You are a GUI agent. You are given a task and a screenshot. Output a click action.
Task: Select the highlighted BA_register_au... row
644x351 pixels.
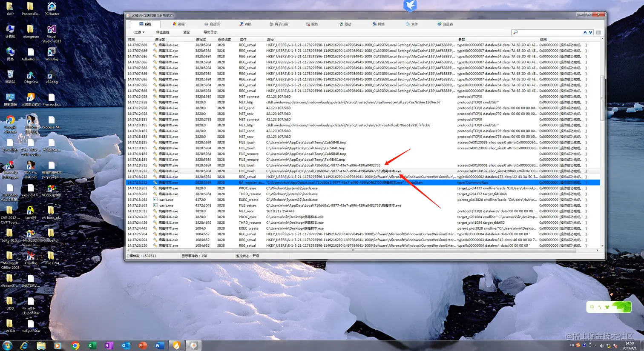pos(363,183)
